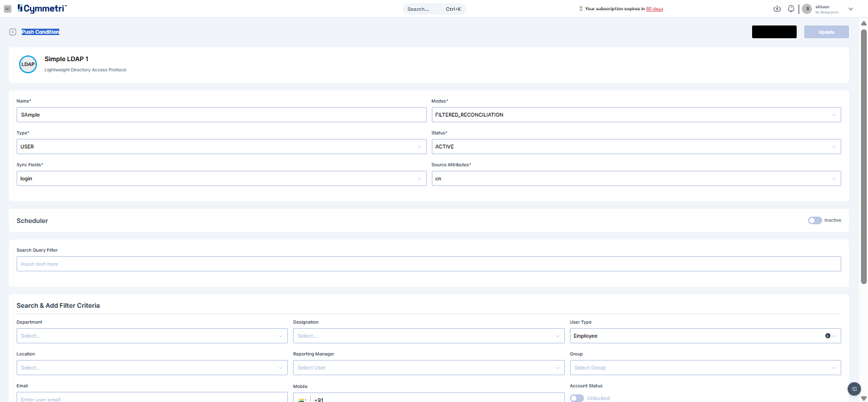Open the Group dropdown
The height and width of the screenshot is (402, 868).
(x=705, y=368)
